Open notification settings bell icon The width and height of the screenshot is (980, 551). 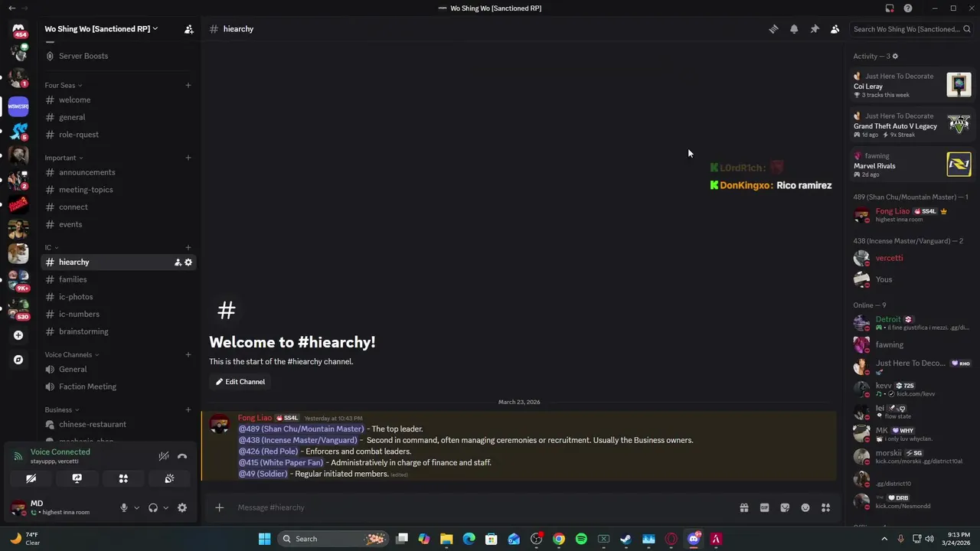794,29
